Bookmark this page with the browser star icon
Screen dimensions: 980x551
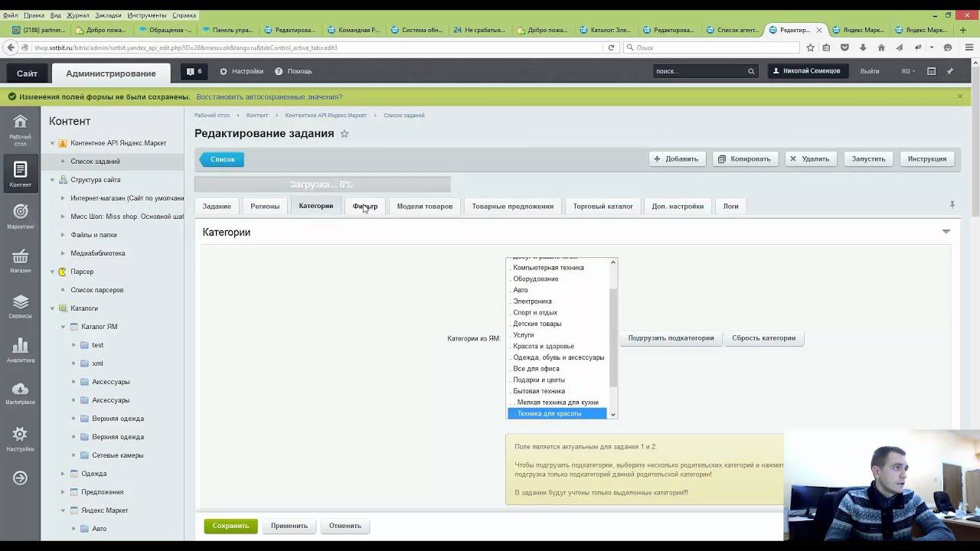click(811, 47)
